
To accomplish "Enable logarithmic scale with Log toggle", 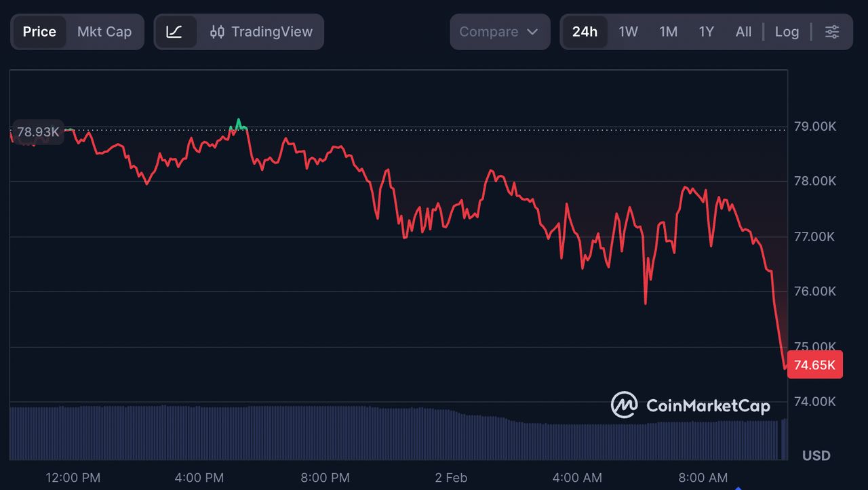I will pyautogui.click(x=787, y=31).
